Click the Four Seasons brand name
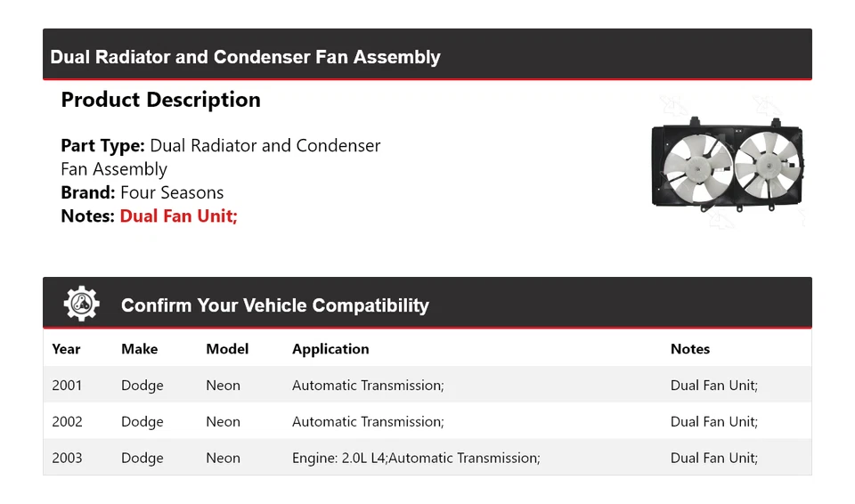 172,192
